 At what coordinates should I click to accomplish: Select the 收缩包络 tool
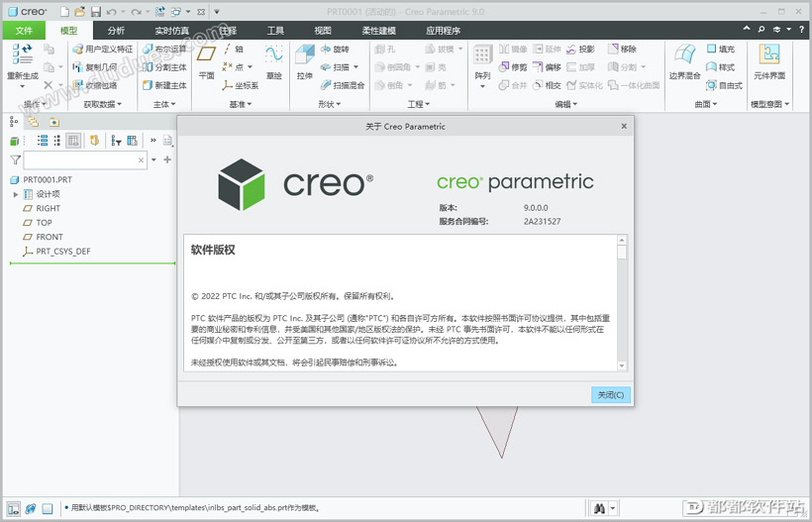coord(95,85)
